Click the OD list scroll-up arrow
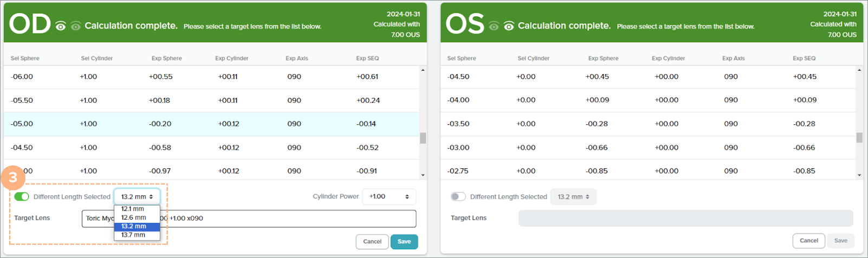The width and height of the screenshot is (868, 258). tap(423, 70)
